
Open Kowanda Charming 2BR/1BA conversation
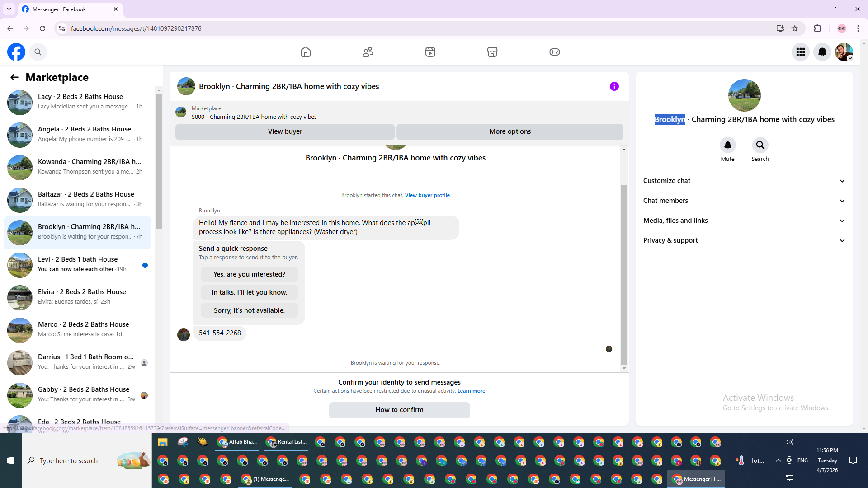[x=78, y=167]
